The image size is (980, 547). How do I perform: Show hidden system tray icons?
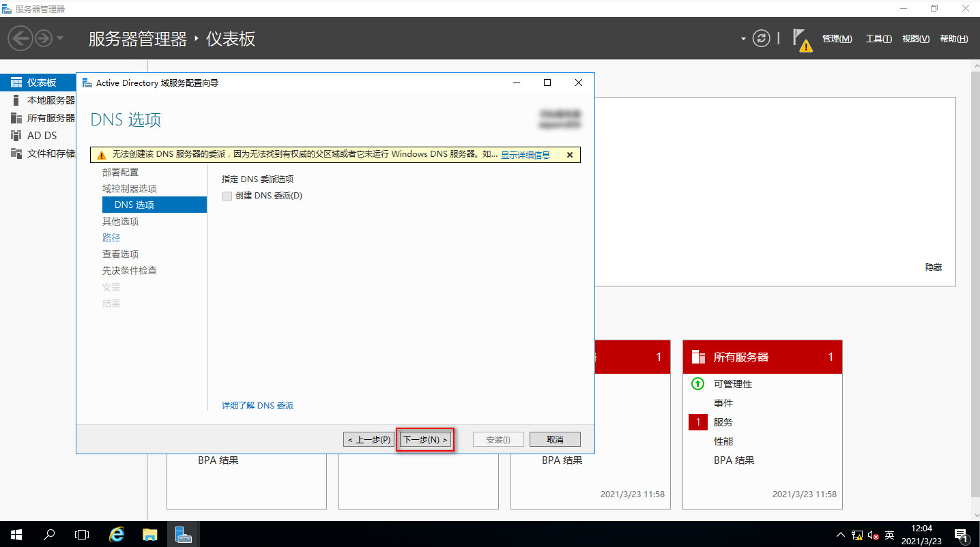pyautogui.click(x=841, y=535)
